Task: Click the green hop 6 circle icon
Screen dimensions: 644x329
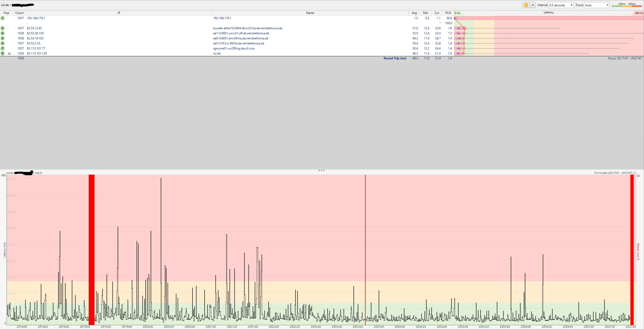Action: point(3,43)
